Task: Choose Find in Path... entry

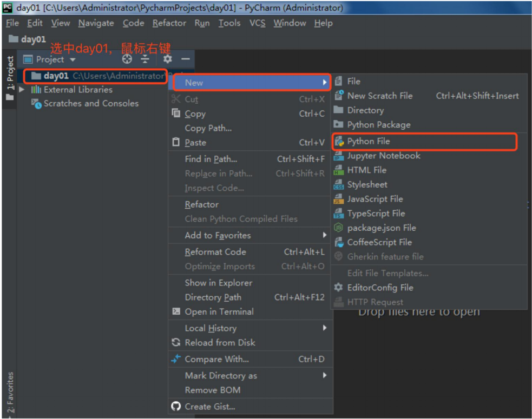Action: (x=251, y=159)
